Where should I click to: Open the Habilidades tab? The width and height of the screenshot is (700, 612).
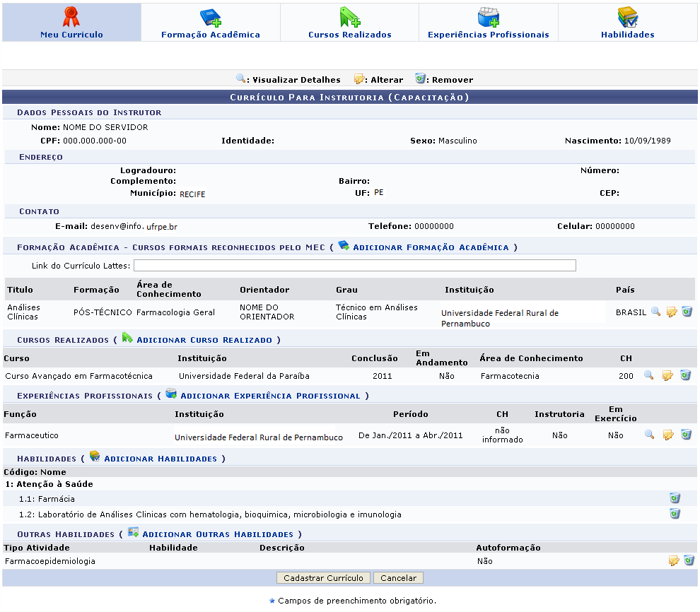pos(627,23)
